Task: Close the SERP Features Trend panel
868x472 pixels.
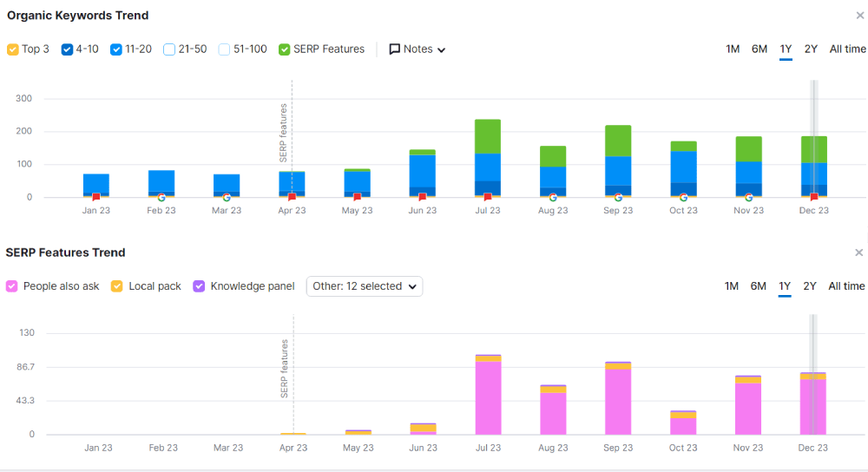Action: [858, 252]
